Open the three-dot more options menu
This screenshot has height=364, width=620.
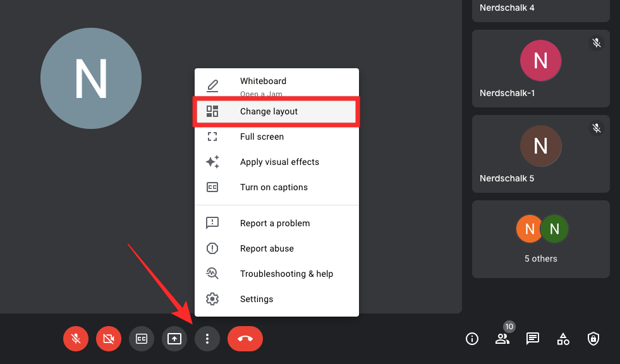pos(207,339)
